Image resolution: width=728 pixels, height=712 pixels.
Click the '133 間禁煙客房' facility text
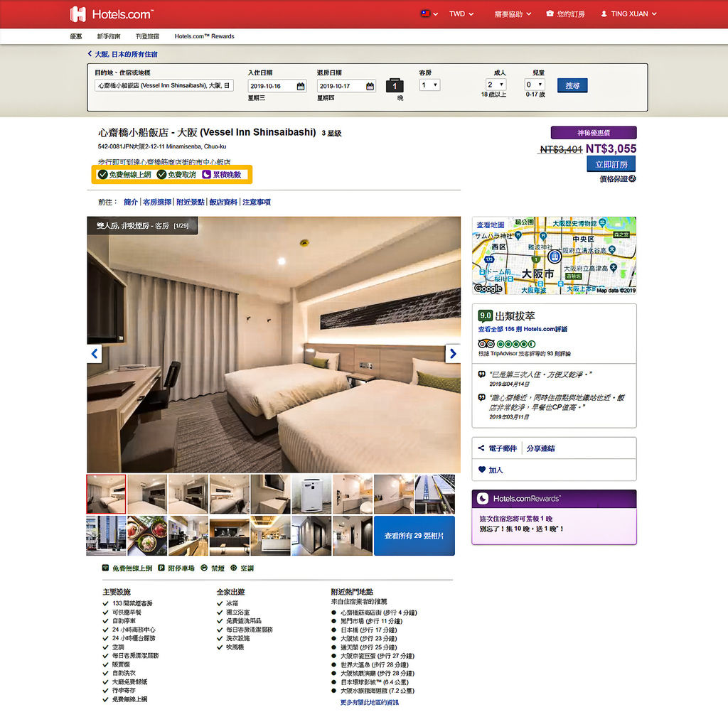pos(132,603)
